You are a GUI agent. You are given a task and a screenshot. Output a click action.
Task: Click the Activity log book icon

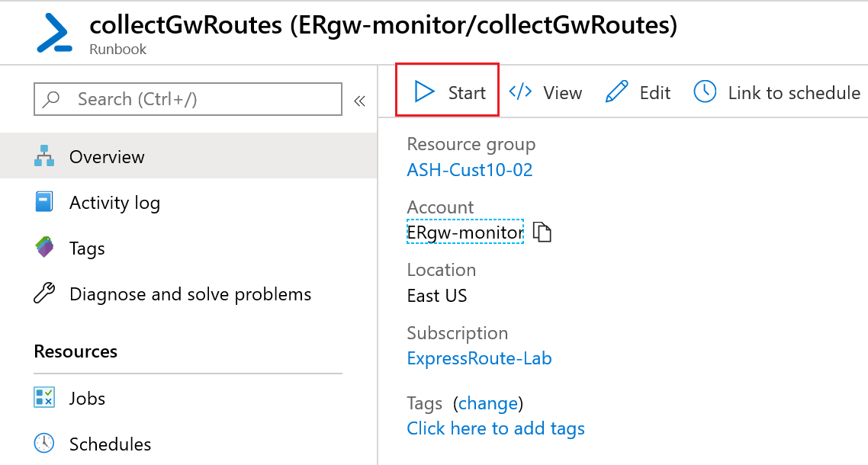pyautogui.click(x=44, y=202)
